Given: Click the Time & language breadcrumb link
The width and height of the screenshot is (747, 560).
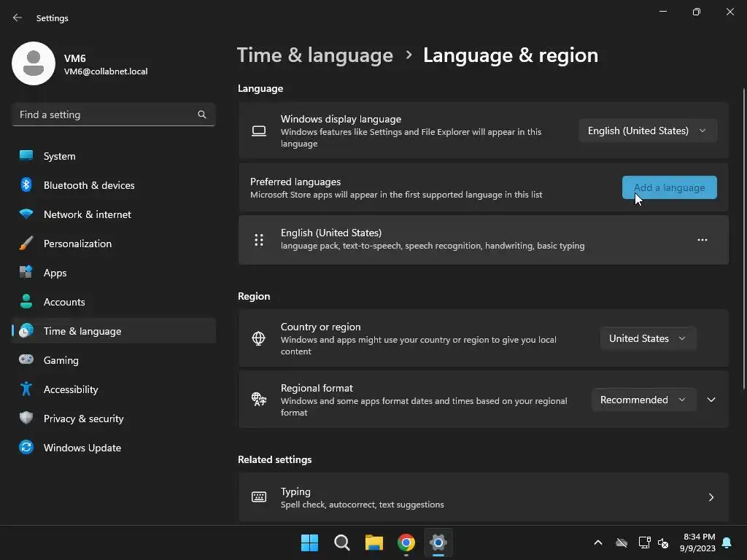Looking at the screenshot, I should pyautogui.click(x=315, y=55).
